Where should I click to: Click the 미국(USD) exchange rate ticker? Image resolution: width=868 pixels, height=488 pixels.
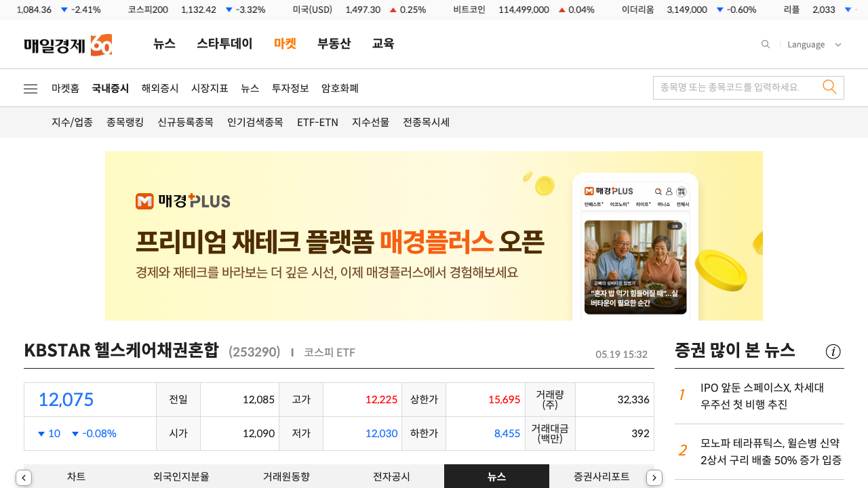click(x=359, y=9)
